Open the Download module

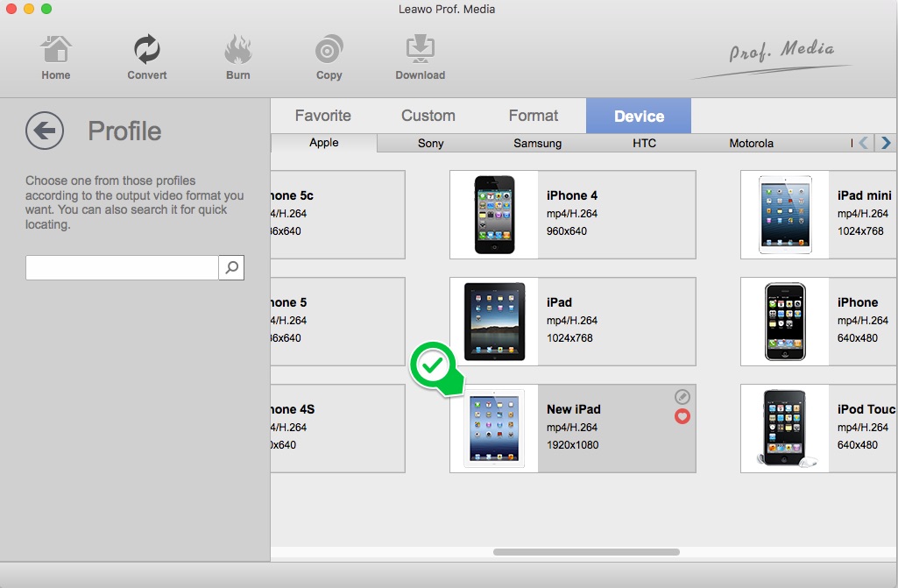[420, 57]
